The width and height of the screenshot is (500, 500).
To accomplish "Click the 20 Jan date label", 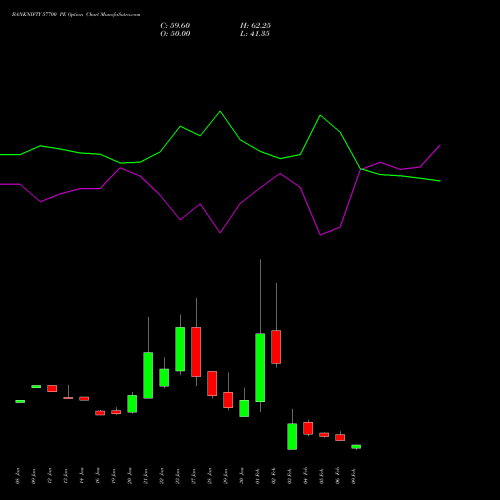I will click(x=130, y=476).
